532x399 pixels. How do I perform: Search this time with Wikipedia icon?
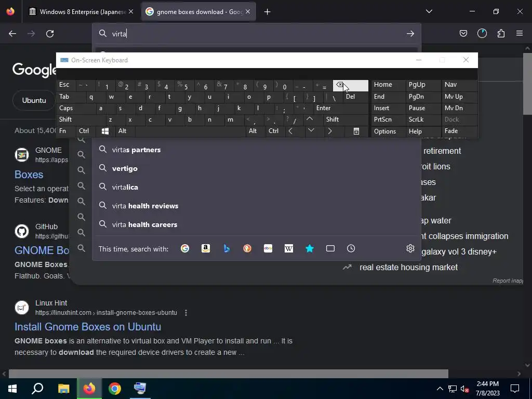289,248
